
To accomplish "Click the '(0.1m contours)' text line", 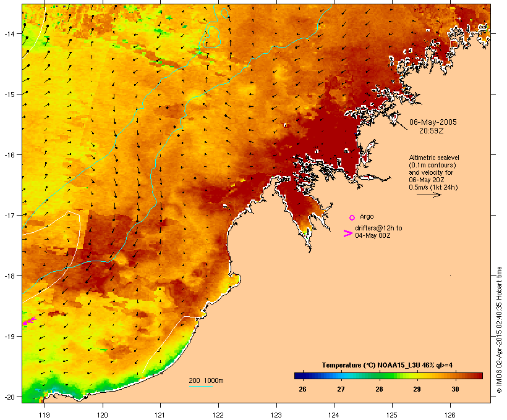I will [x=432, y=165].
